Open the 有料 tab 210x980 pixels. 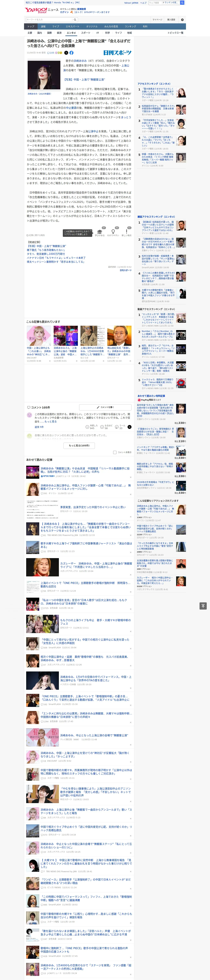tap(145, 27)
